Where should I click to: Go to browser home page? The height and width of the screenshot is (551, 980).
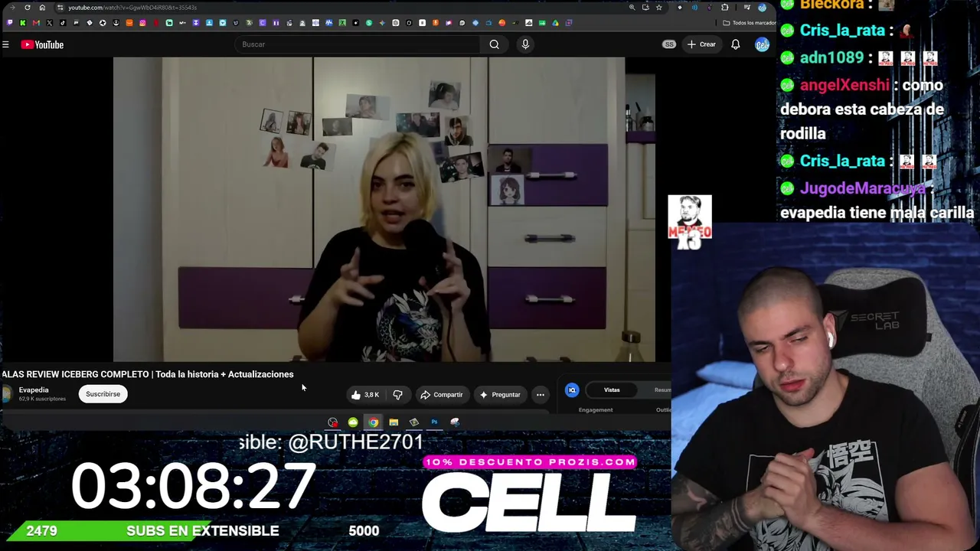(42, 8)
